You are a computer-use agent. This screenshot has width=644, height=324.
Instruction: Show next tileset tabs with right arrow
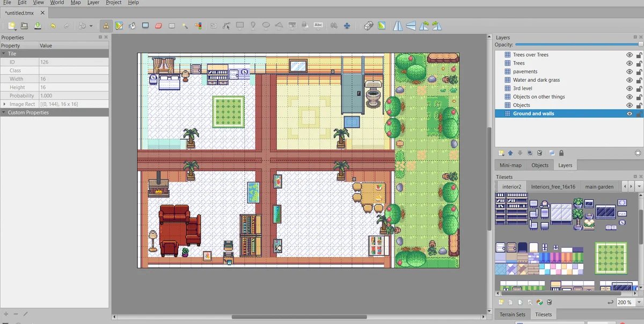pos(631,186)
